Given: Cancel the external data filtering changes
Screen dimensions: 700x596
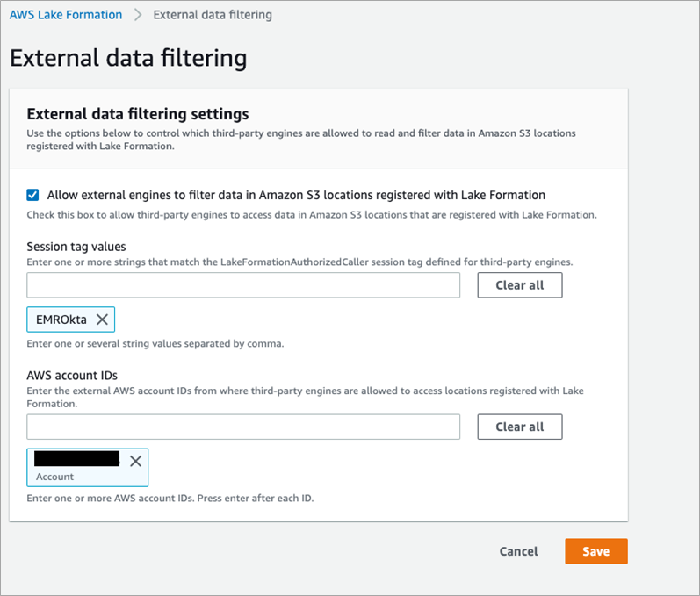Looking at the screenshot, I should coord(518,551).
